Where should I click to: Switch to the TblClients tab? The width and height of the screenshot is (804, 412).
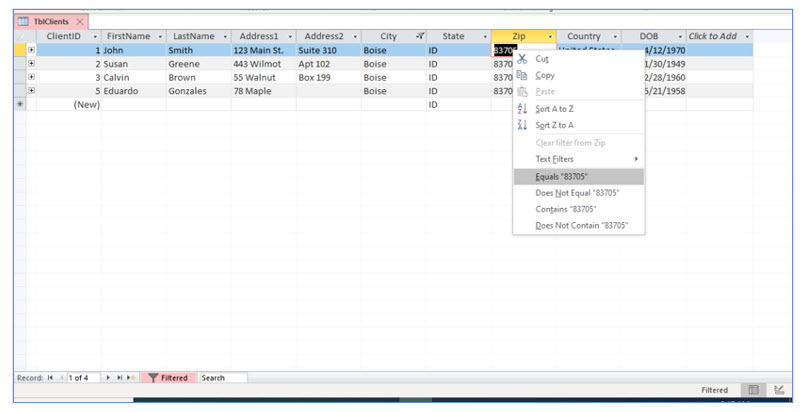(51, 22)
